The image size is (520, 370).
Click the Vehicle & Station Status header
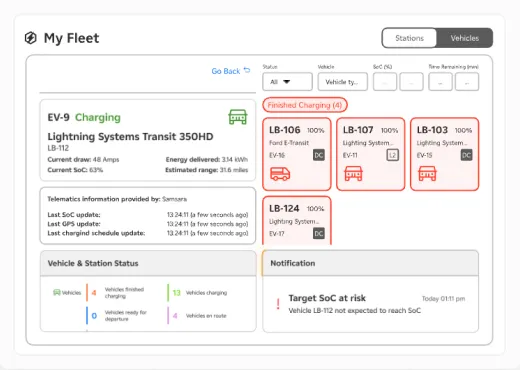[x=148, y=263]
